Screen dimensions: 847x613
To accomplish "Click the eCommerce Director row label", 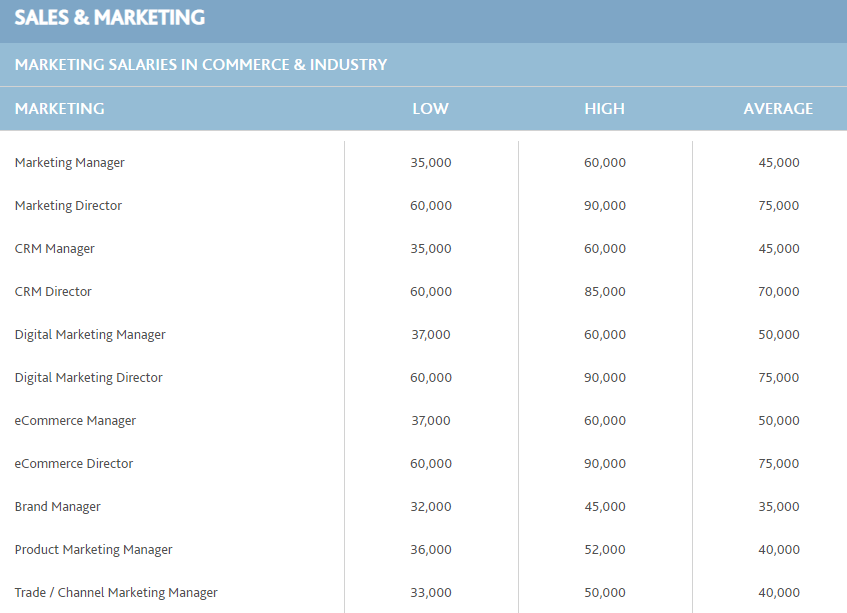I will pos(74,463).
